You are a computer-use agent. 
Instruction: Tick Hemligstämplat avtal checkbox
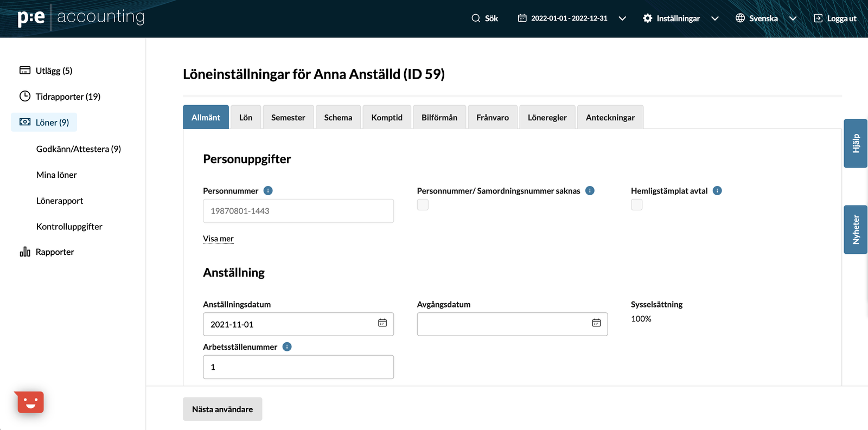637,204
